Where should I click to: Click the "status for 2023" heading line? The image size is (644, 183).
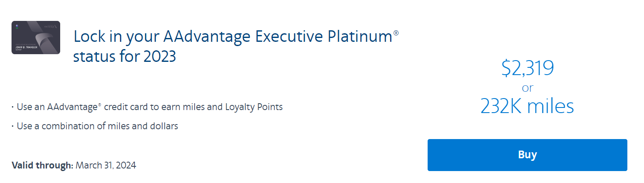pyautogui.click(x=125, y=56)
